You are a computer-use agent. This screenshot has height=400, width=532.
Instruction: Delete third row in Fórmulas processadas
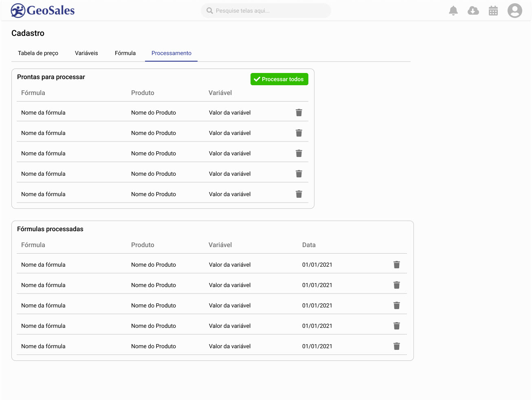click(x=397, y=305)
